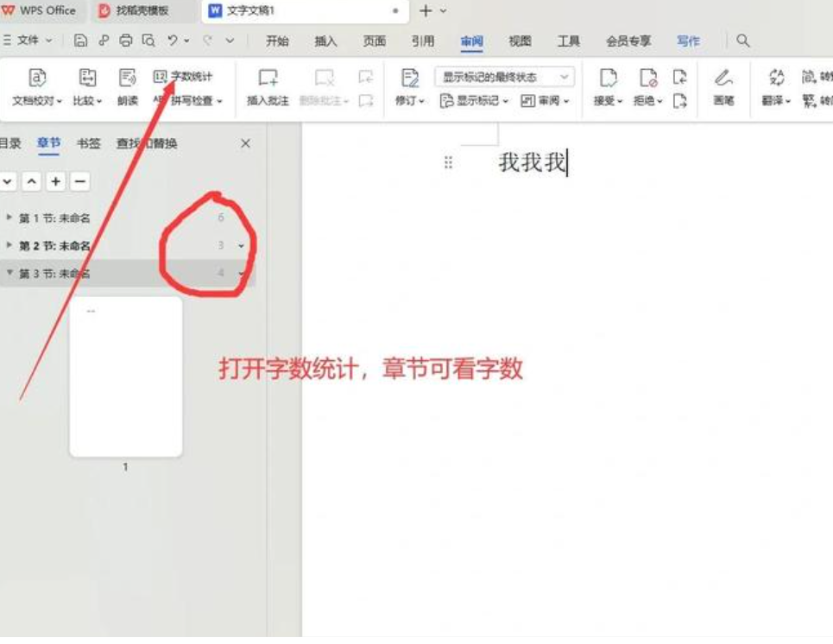Click the 修订 track changes icon
Screen dimensions: 833x644
click(x=410, y=79)
